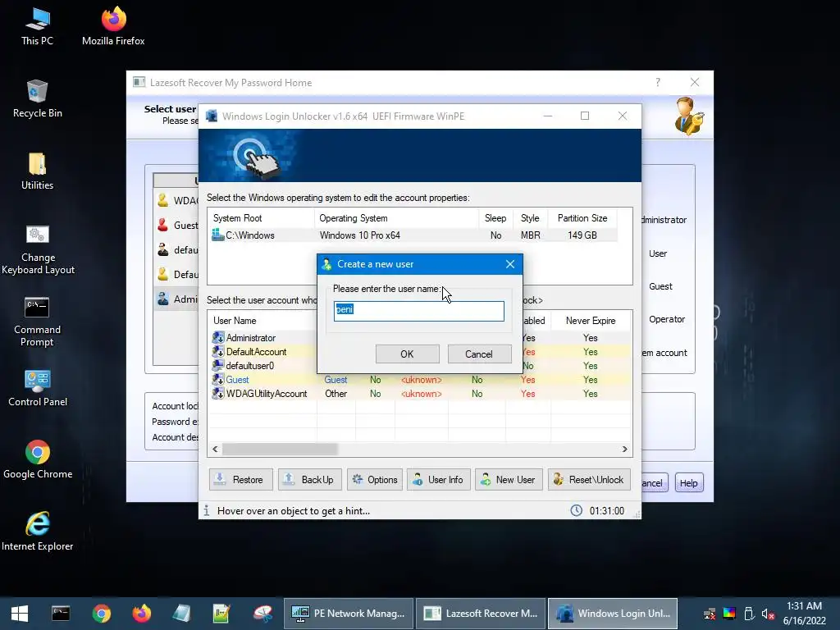The image size is (840, 630).
Task: Click the Sleep column header
Action: 495,218
